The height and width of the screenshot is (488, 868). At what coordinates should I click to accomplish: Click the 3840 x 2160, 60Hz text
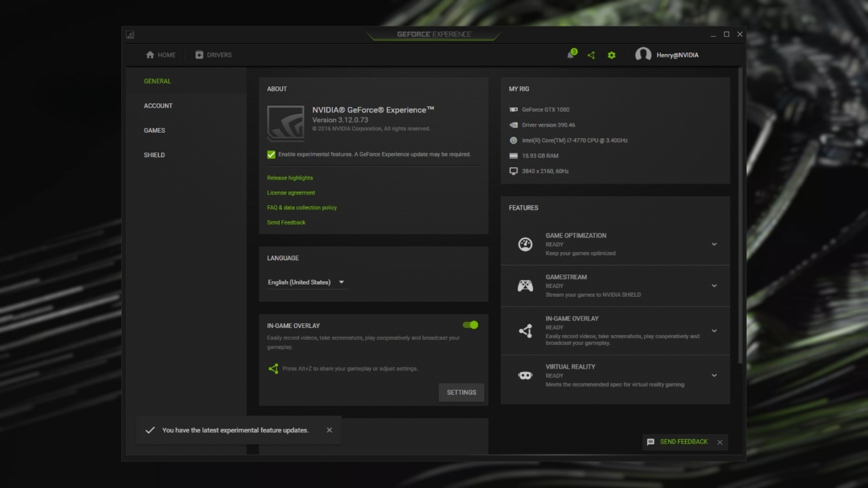(x=545, y=171)
